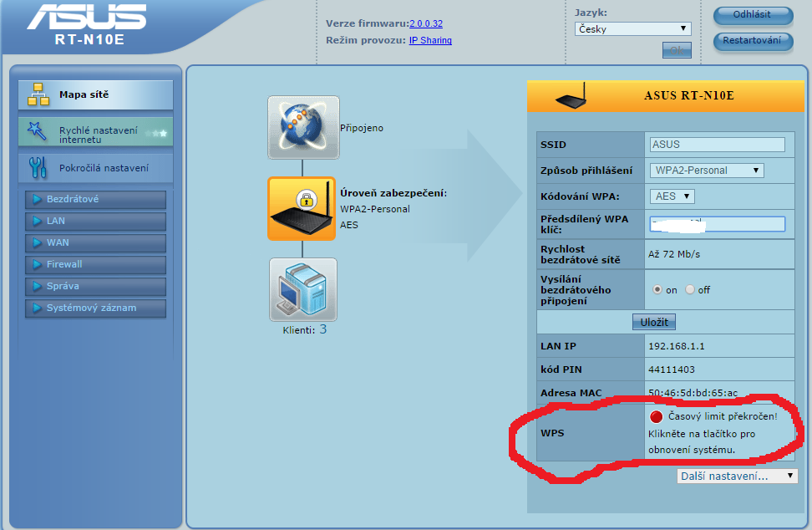812x530 pixels.
Task: Click the arrow icon next to Správa
Action: pyautogui.click(x=37, y=286)
